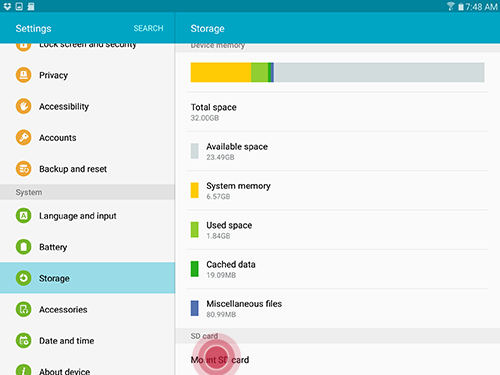Image resolution: width=500 pixels, height=375 pixels.
Task: Tap the Privacy settings icon
Action: click(23, 75)
